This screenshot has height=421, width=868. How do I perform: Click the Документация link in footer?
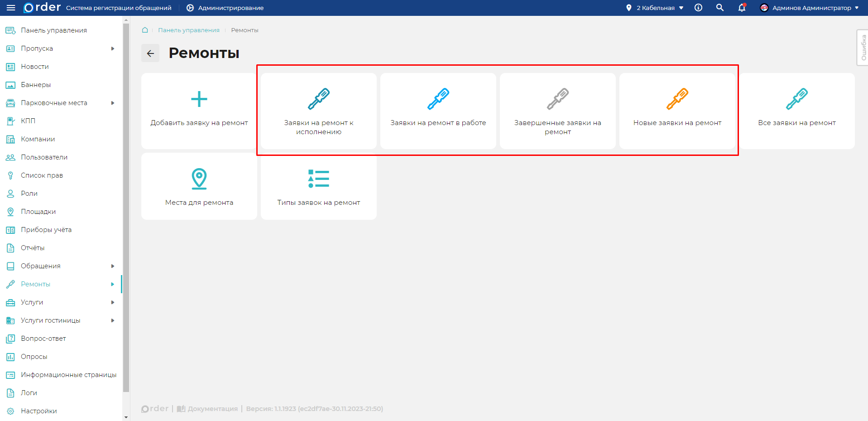(x=212, y=409)
